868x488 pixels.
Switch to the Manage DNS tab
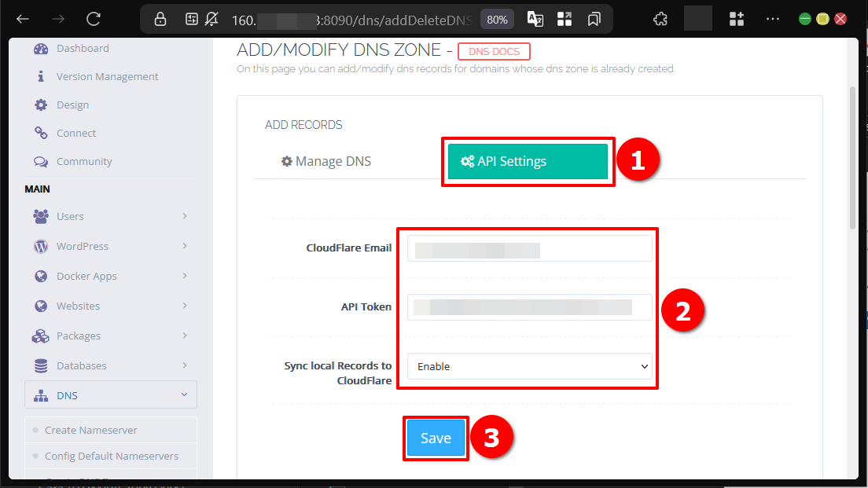pos(326,161)
